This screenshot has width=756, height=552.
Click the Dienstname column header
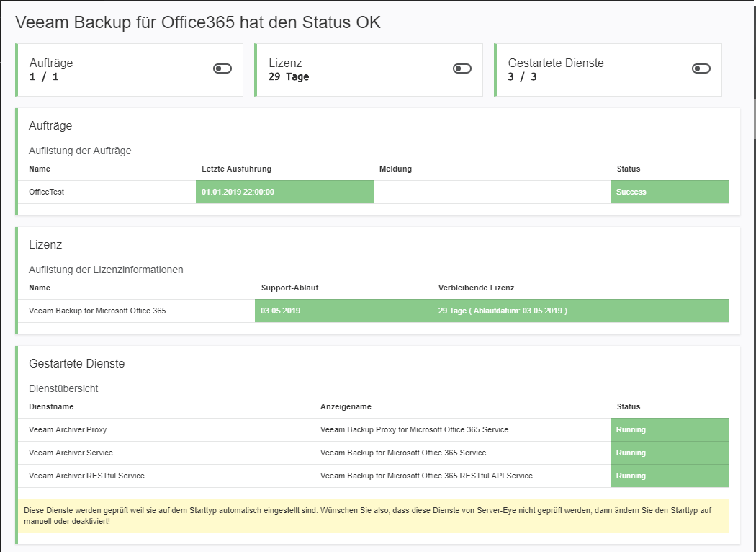[51, 406]
